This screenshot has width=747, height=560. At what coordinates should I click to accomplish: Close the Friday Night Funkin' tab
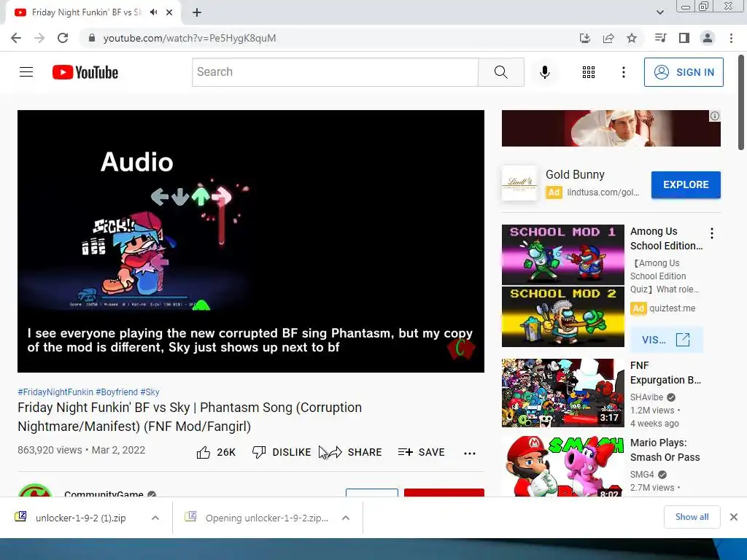169,12
